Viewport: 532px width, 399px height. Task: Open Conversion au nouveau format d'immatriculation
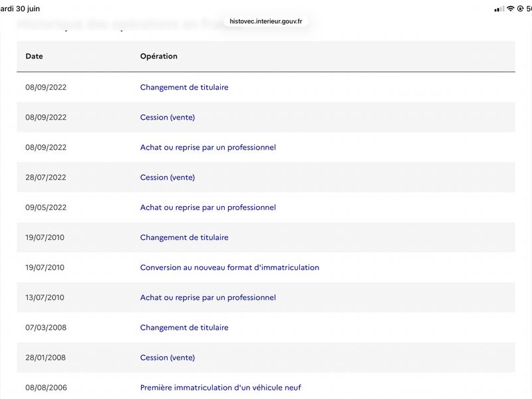pos(229,267)
